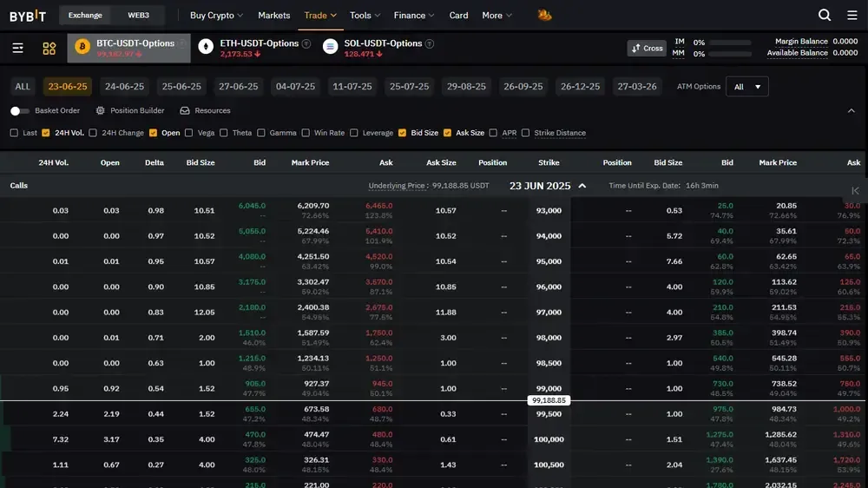Enable the Vega checkbox
Screen dimensions: 868x488
click(x=188, y=133)
